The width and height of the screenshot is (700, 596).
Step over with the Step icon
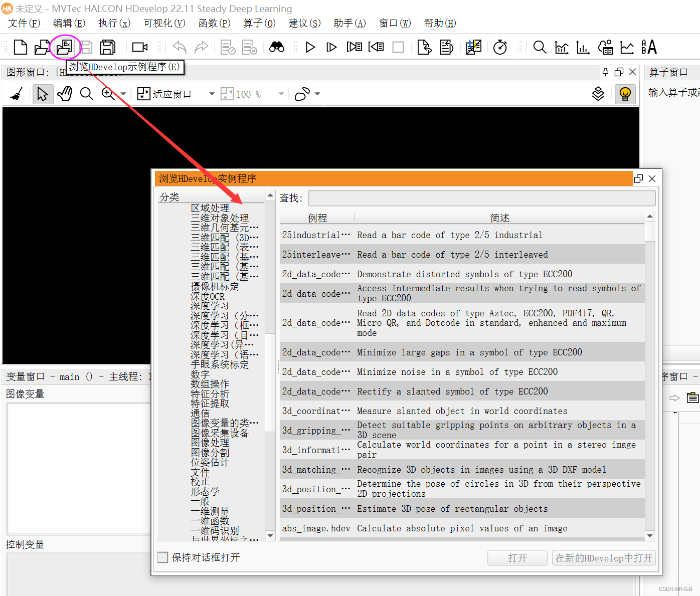click(x=331, y=47)
